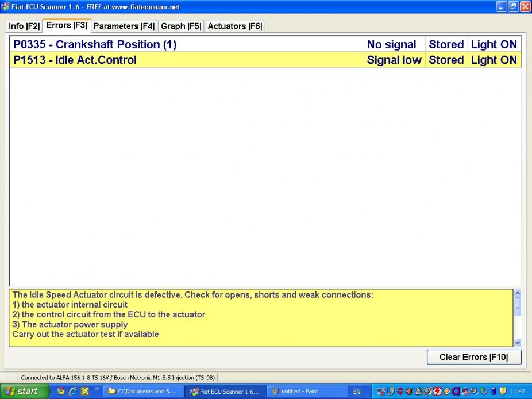Open the Parameters F4 tab

coord(124,26)
